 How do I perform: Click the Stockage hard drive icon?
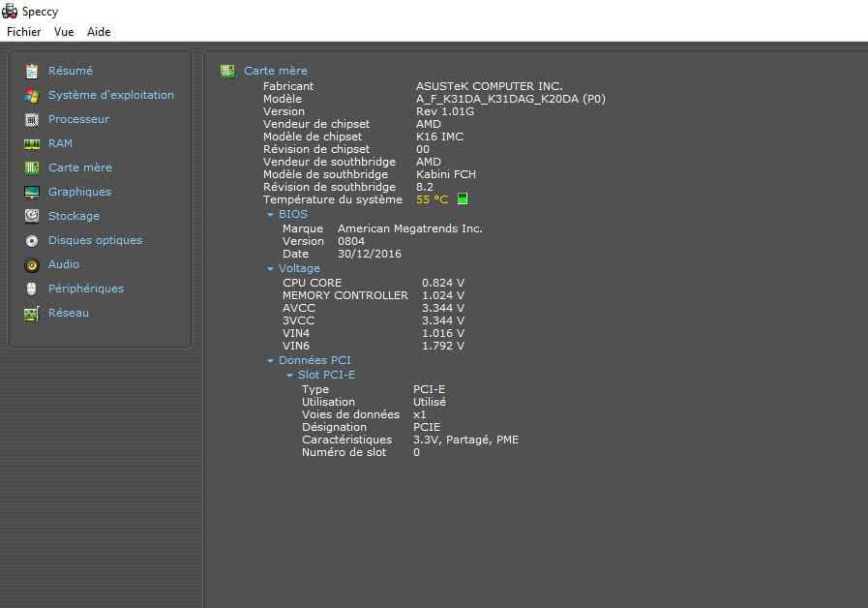(32, 216)
